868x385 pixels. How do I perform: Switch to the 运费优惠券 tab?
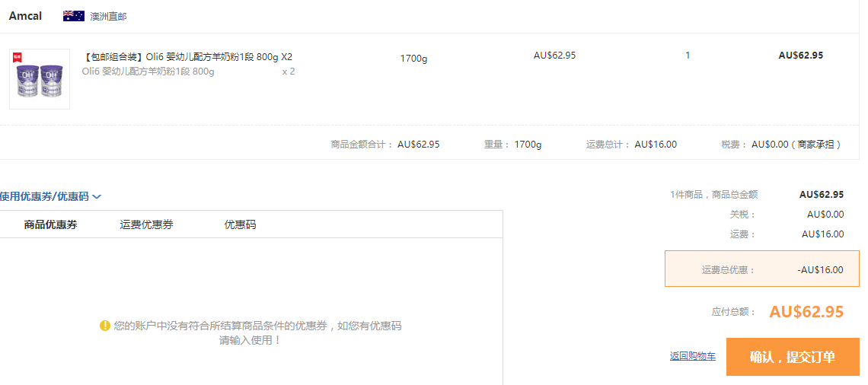(x=147, y=224)
